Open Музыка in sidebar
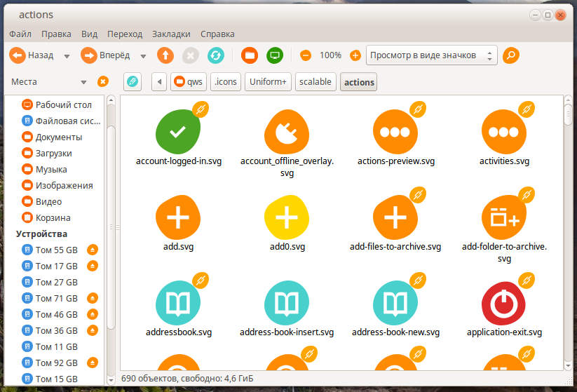Screen dimensions: 577x392 coord(44,170)
